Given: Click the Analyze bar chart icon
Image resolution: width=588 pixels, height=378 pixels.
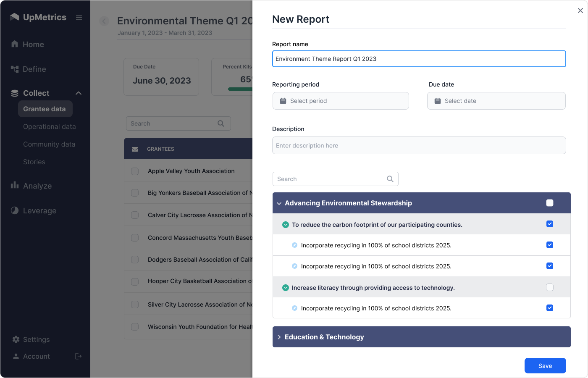Looking at the screenshot, I should coord(15,185).
